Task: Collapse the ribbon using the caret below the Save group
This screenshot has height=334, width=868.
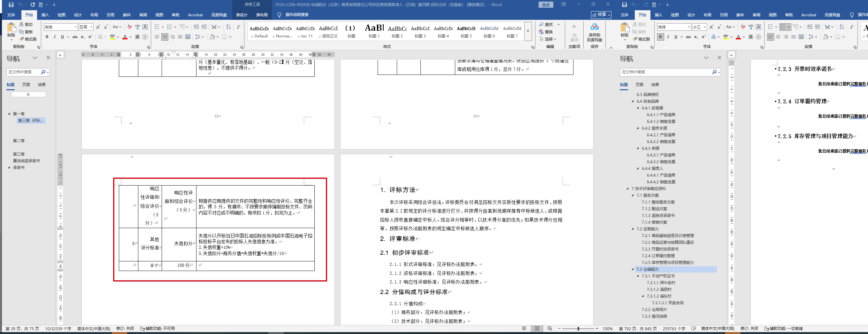Action: (611, 48)
